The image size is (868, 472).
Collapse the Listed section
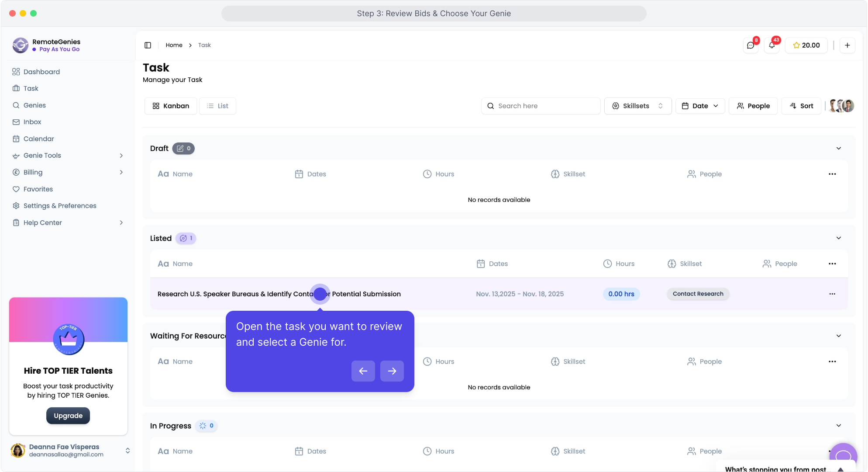(x=838, y=238)
